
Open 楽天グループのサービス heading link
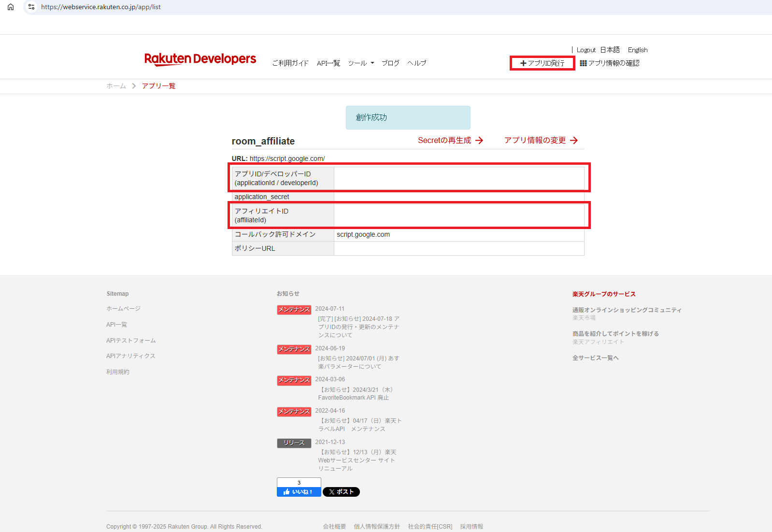(x=604, y=294)
